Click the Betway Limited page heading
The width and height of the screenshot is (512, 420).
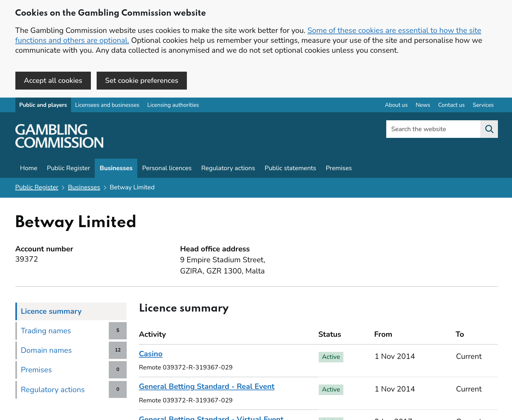coord(76,222)
